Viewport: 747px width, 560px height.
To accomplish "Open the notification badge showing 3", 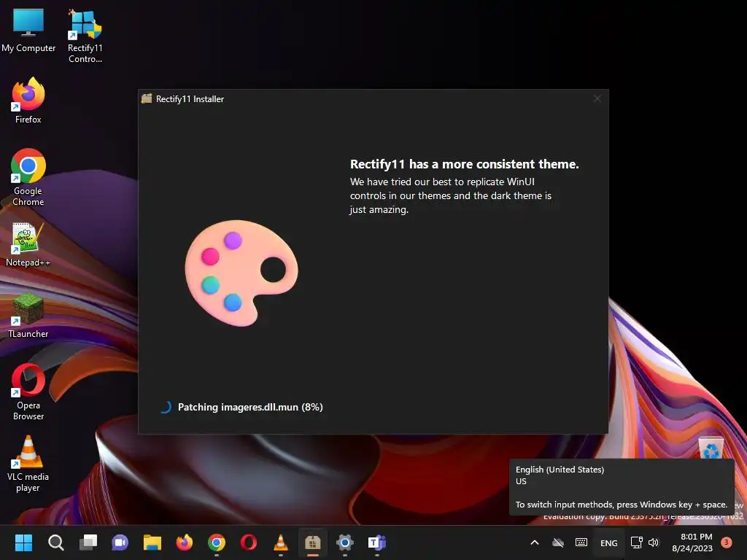I will click(727, 542).
